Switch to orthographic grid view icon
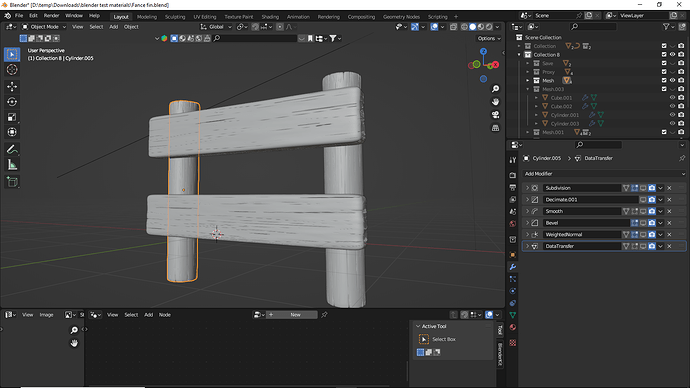The width and height of the screenshot is (690, 388). tap(495, 128)
